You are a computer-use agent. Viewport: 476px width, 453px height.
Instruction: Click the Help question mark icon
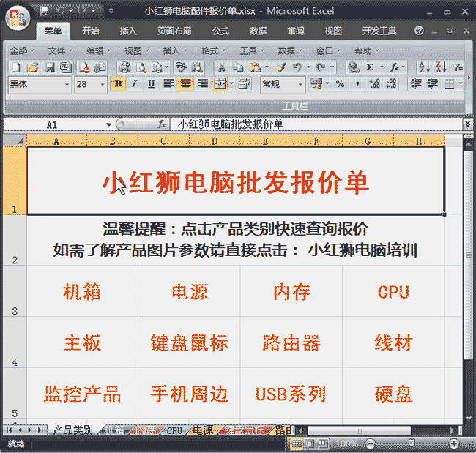coord(419,31)
